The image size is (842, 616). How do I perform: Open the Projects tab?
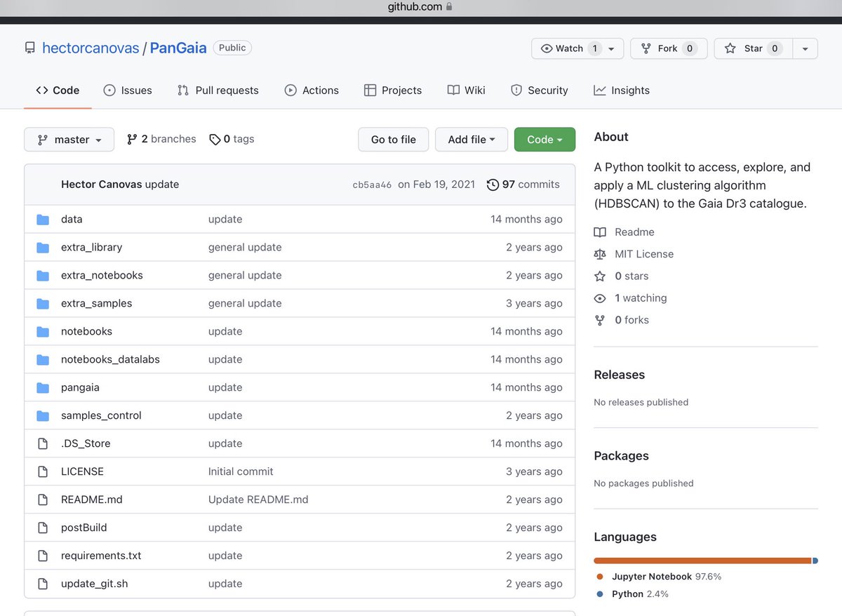393,91
